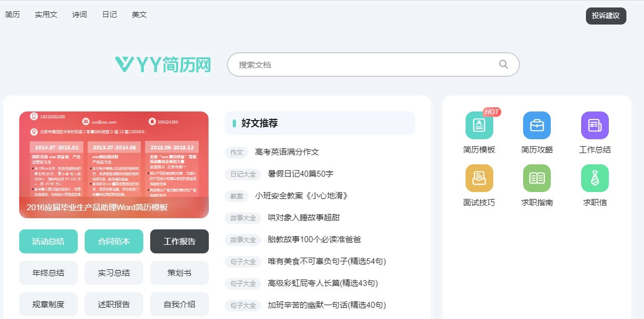644x319 pixels.
Task: Open the 诗词 menu item
Action: pos(79,14)
